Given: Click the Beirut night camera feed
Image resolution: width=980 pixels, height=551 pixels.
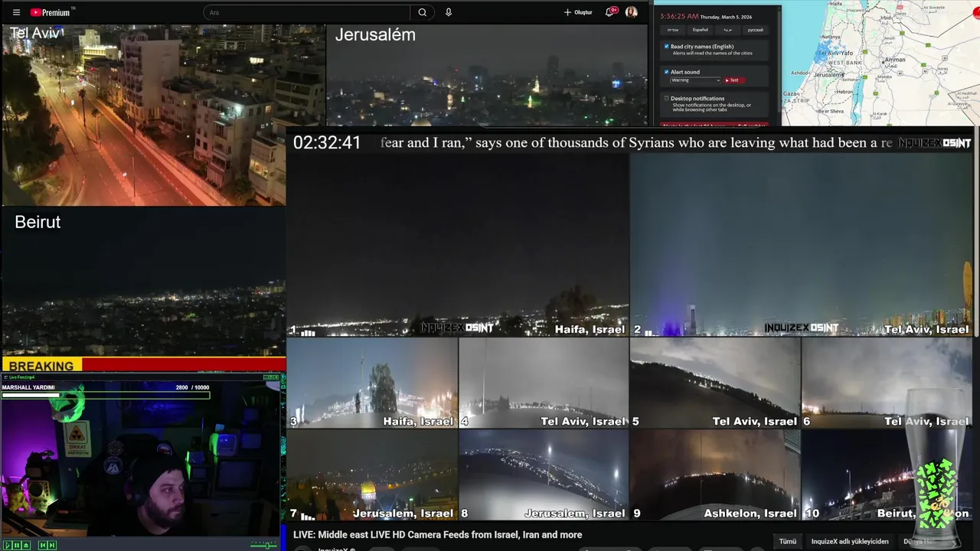Looking at the screenshot, I should point(144,281).
